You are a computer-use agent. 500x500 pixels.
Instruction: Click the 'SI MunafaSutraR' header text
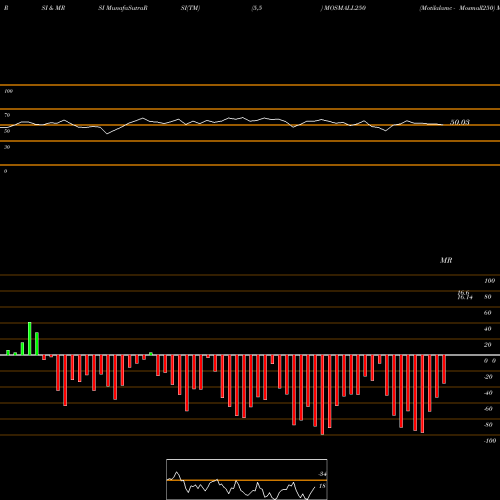pos(123,8)
